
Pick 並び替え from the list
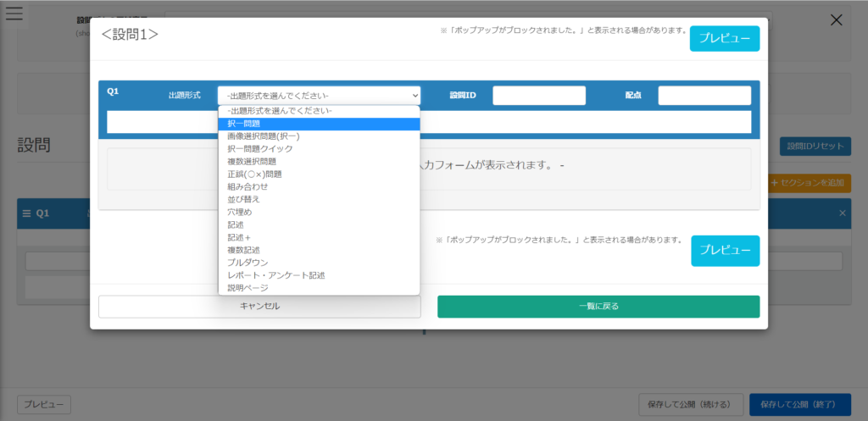tap(243, 199)
